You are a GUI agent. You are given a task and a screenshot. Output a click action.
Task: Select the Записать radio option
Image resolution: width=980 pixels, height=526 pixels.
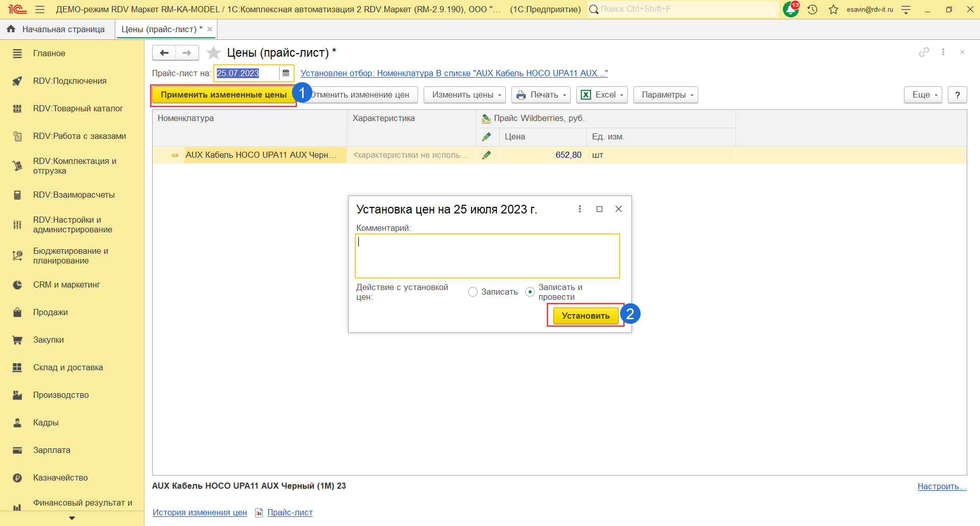pos(473,292)
